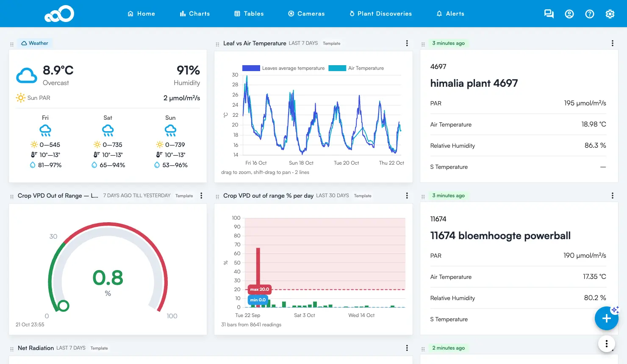Click the himalia plant 4697 title
Image resolution: width=627 pixels, height=364 pixels.
click(474, 83)
